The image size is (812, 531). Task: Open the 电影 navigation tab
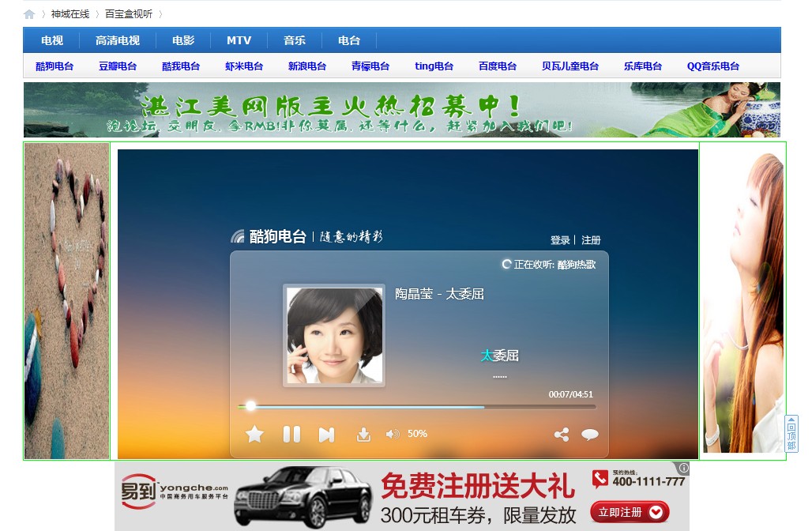click(182, 40)
